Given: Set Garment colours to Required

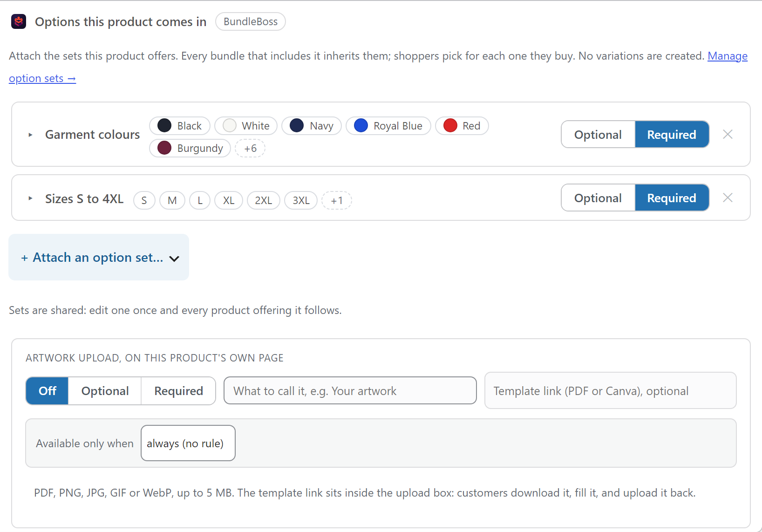Looking at the screenshot, I should 672,134.
